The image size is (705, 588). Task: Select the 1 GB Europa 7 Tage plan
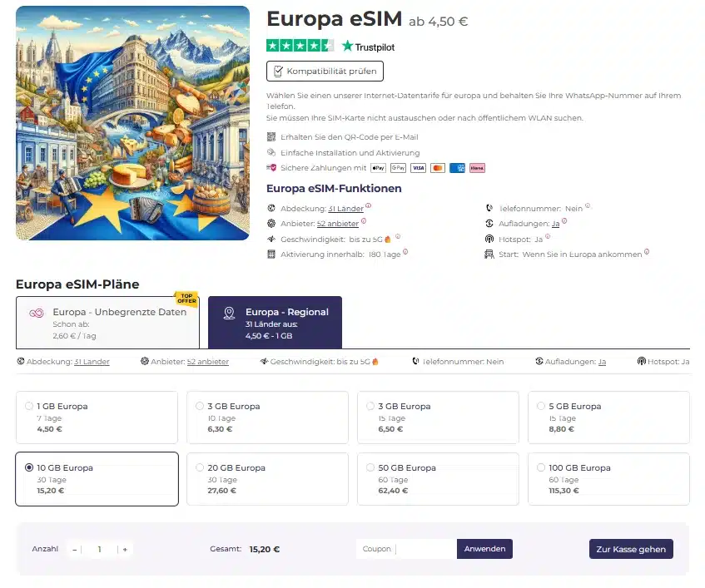(97, 418)
